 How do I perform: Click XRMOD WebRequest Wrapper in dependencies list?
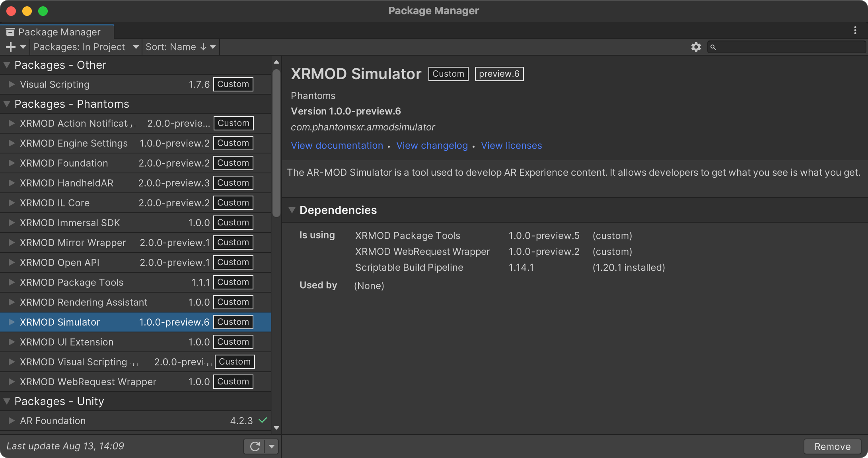(x=422, y=252)
